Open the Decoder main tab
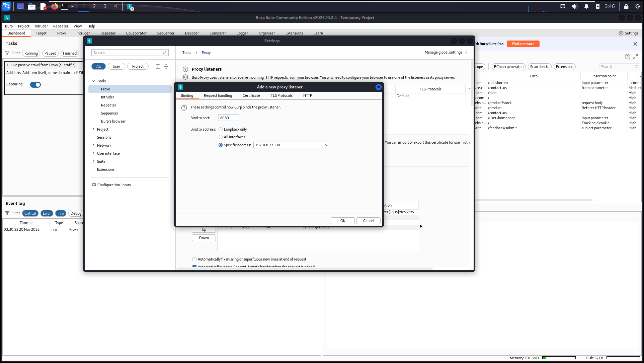This screenshot has height=363, width=644. coord(192,33)
